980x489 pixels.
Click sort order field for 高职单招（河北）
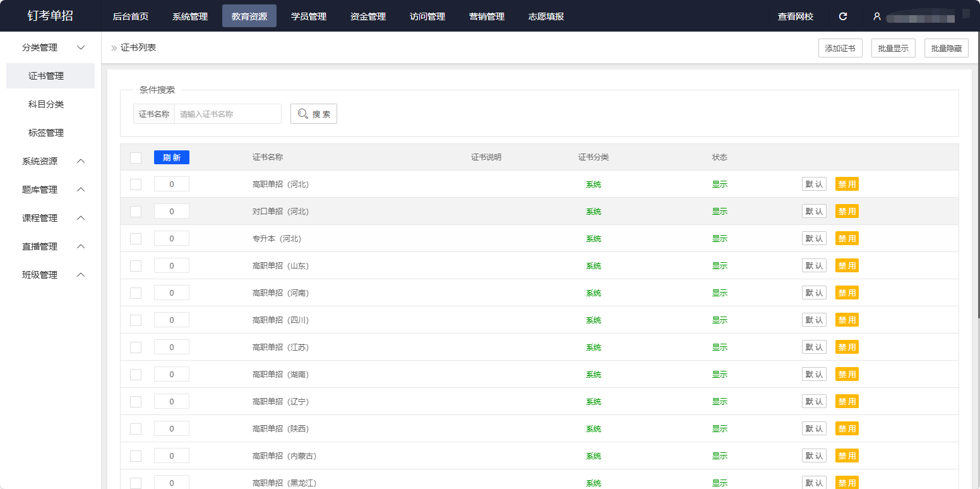[172, 184]
